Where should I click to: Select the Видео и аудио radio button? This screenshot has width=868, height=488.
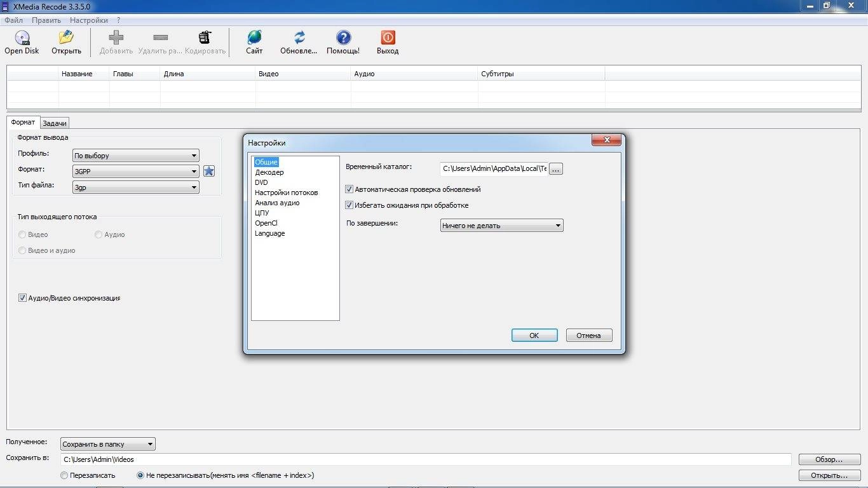(x=22, y=250)
